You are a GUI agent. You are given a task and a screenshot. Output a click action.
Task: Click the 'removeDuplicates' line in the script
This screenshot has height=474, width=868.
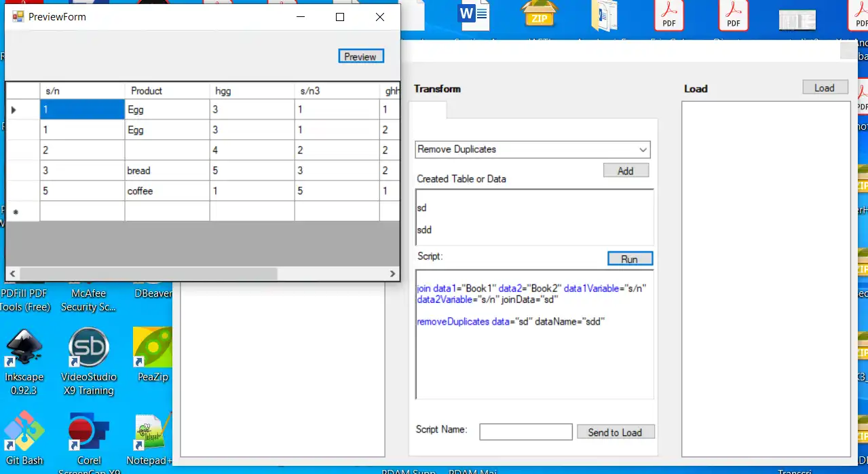(510, 321)
